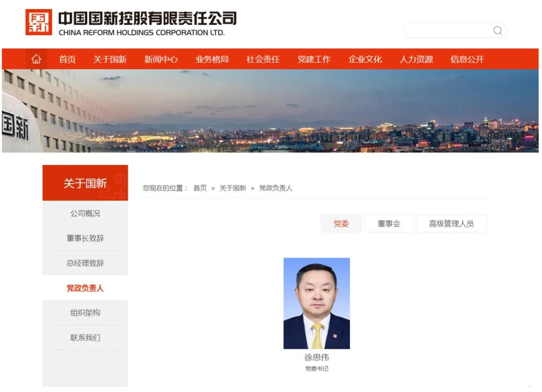The image size is (542, 392).
Task: Go to 总经理致辞 in the sidebar
Action: point(85,263)
